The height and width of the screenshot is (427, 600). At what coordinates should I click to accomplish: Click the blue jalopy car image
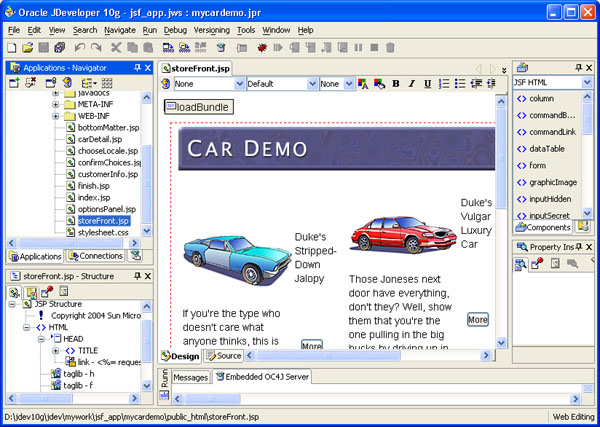237,260
